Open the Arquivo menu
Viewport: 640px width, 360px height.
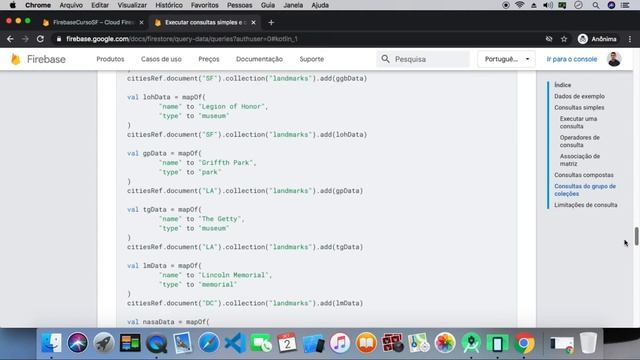point(71,5)
